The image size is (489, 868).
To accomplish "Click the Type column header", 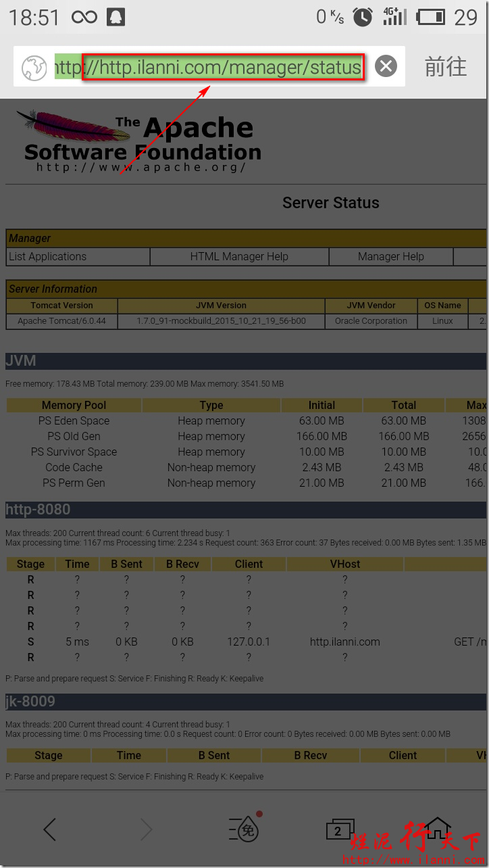I will [211, 406].
